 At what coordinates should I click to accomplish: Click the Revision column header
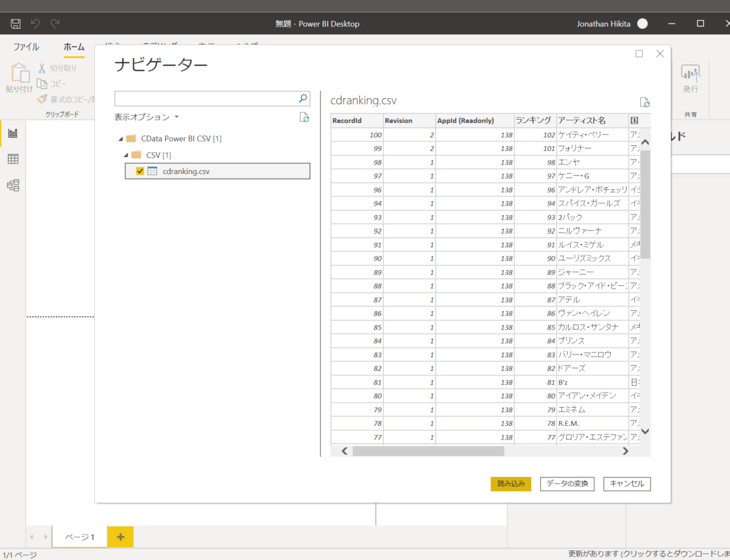pos(409,120)
